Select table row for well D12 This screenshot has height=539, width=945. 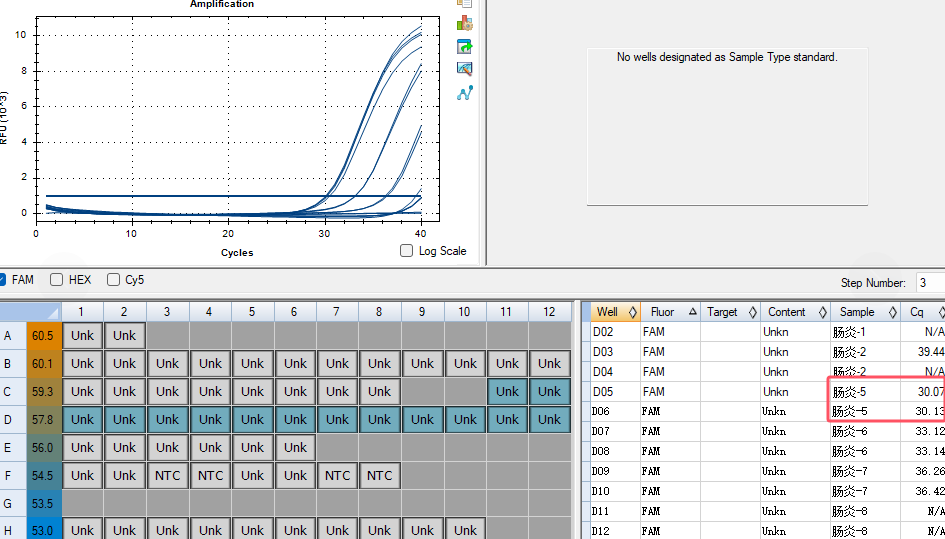768,531
